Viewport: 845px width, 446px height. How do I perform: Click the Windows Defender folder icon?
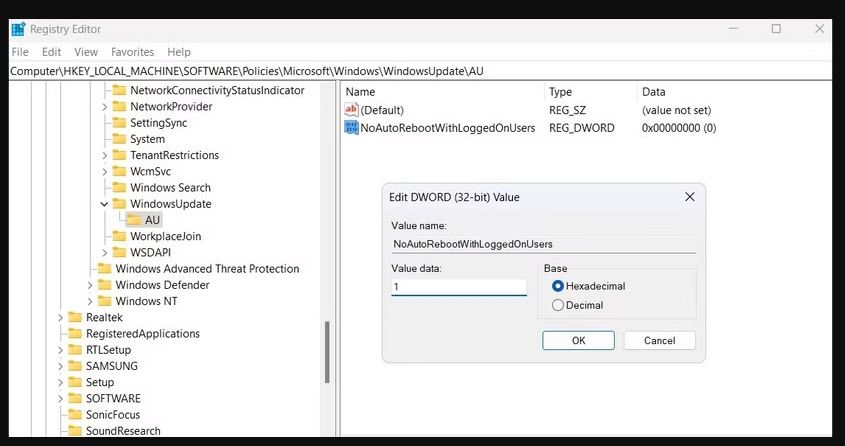[105, 285]
